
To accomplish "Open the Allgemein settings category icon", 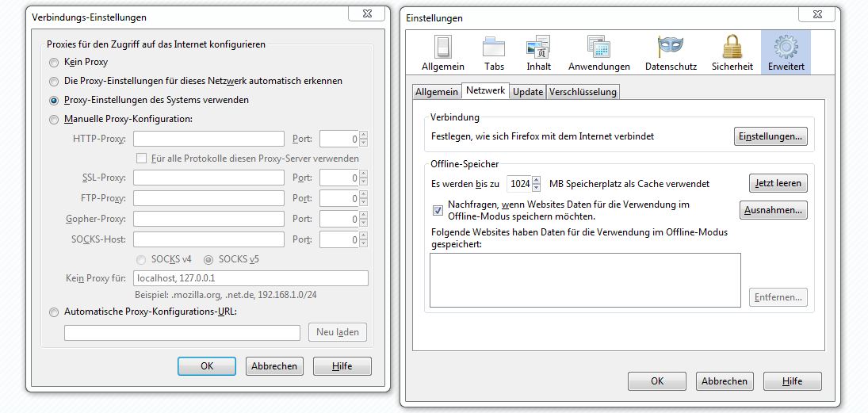I will 443,54.
